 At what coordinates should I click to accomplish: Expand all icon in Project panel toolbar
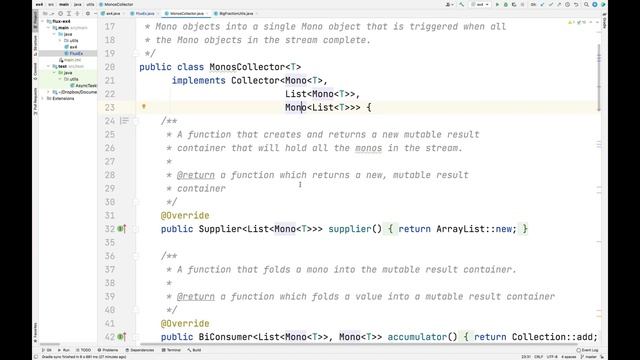pyautogui.click(x=69, y=13)
